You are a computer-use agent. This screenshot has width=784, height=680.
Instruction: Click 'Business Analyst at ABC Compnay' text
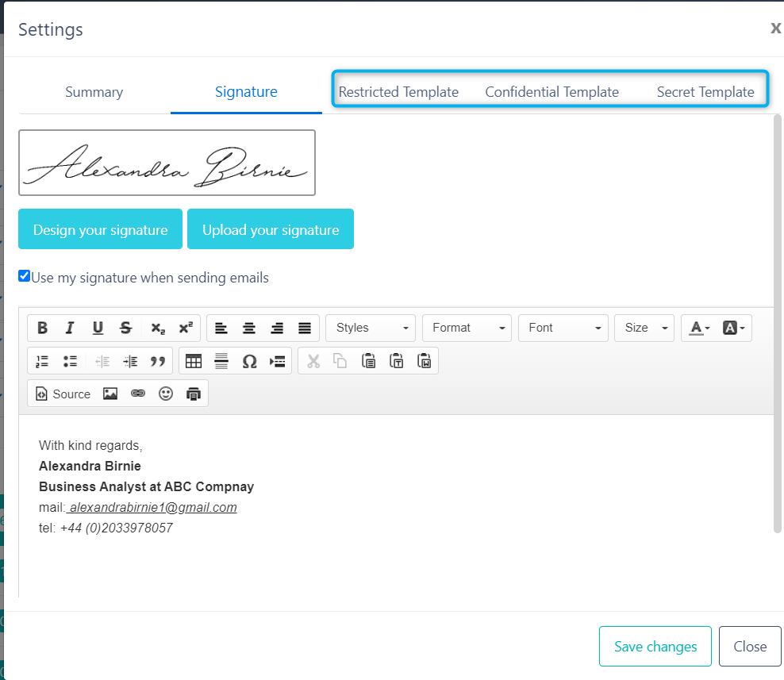pyautogui.click(x=147, y=486)
